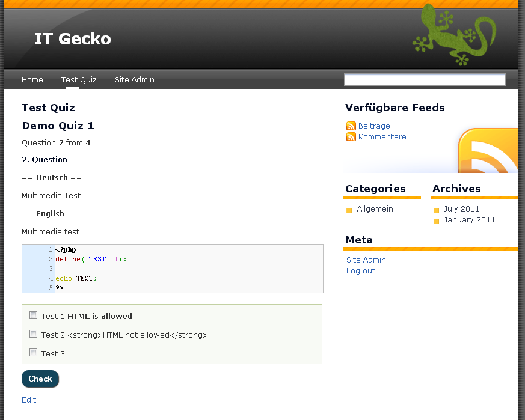Click the large orange RSS feed graphic
Viewport: 525px width, 420px height.
[488, 151]
